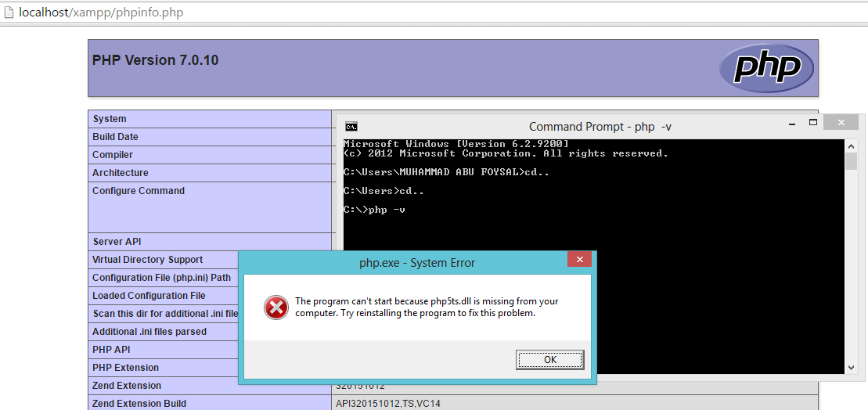Click the Command Prompt scrollbar thumb
This screenshot has height=410, width=868.
point(852,160)
